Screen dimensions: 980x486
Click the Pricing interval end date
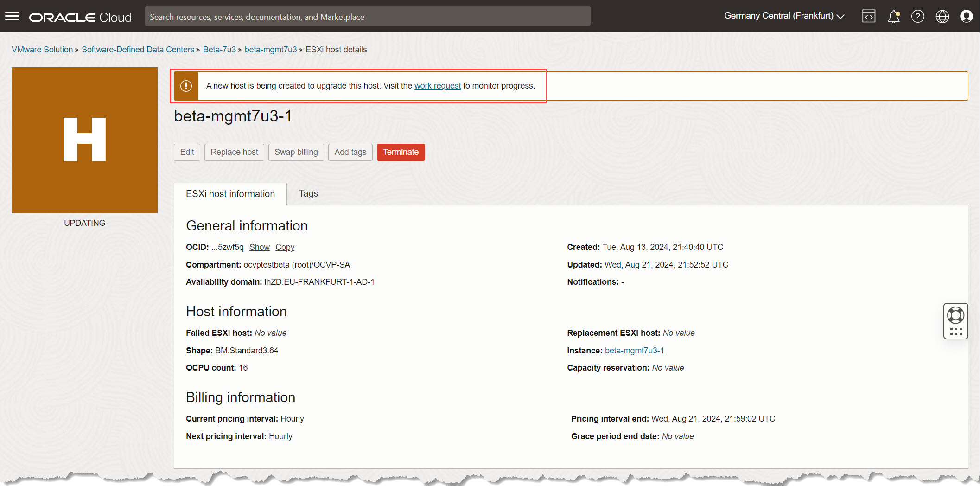tap(713, 419)
